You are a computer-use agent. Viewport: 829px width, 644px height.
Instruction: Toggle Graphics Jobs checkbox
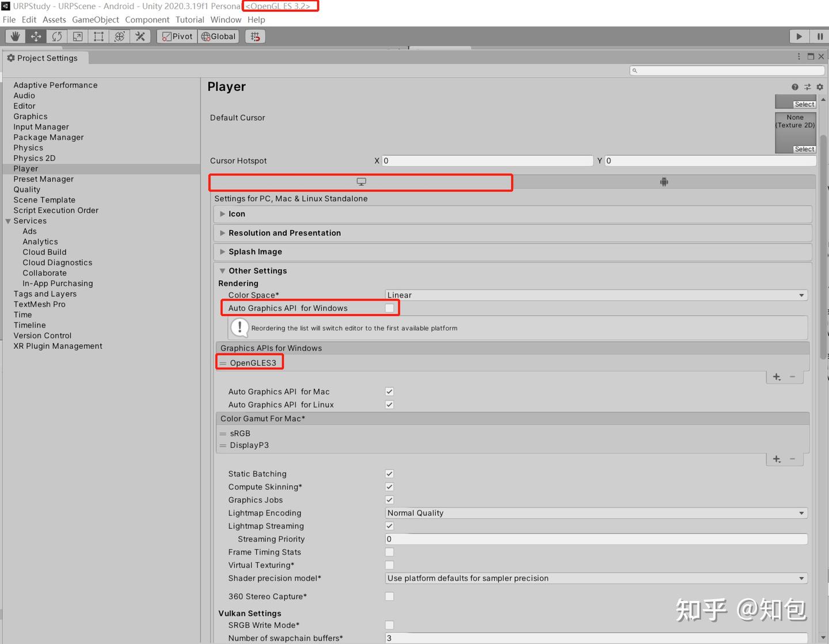click(x=390, y=500)
